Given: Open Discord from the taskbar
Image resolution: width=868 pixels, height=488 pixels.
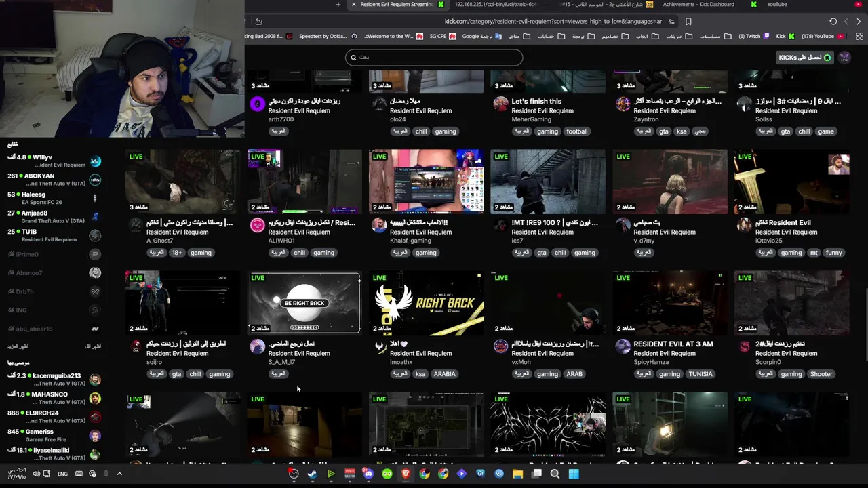Looking at the screenshot, I should (x=368, y=474).
